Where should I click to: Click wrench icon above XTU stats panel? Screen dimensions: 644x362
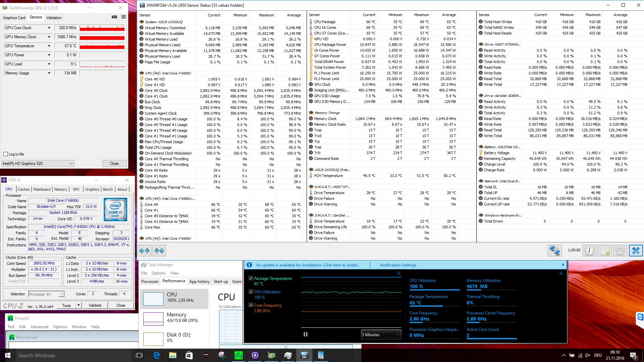pyautogui.click(x=561, y=274)
